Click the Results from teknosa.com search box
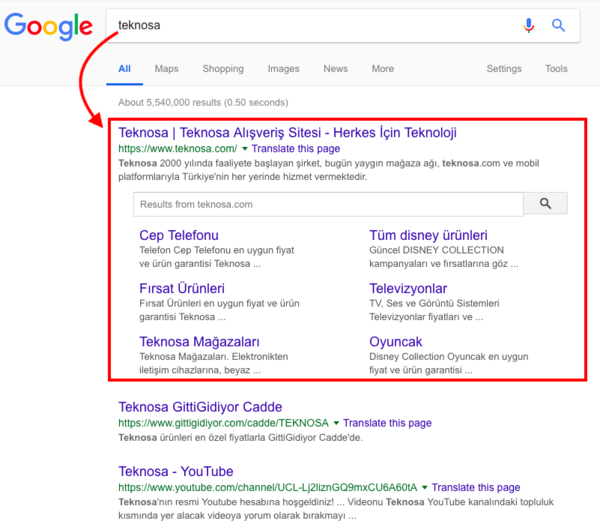The image size is (600, 527). 328,204
